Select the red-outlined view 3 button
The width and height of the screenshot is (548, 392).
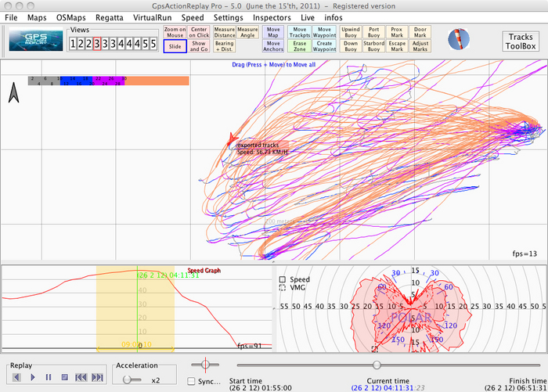(97, 44)
